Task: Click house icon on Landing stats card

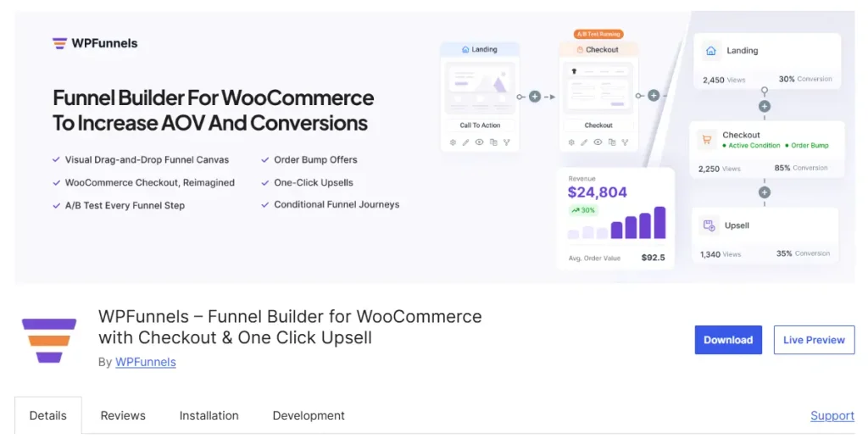Action: click(711, 50)
